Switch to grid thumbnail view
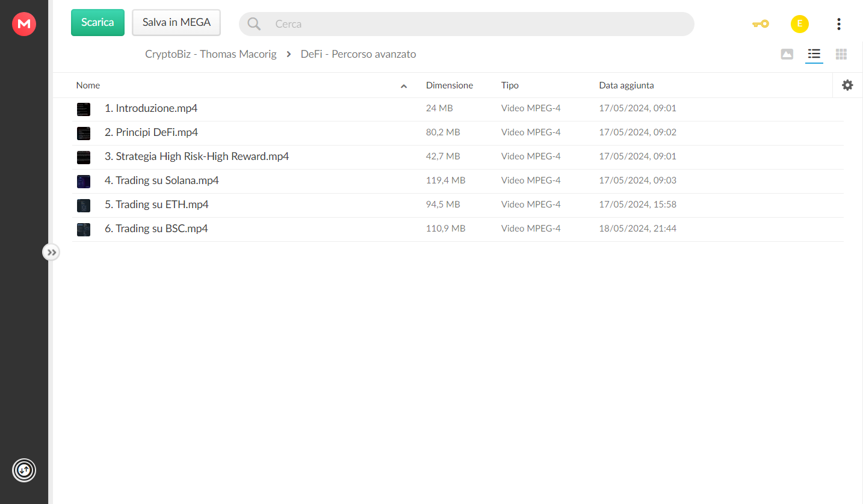This screenshot has width=863, height=504. coord(841,54)
